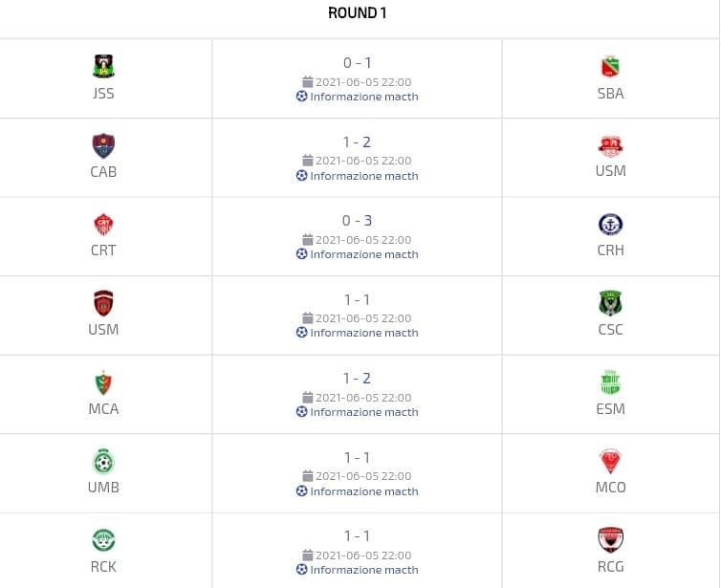Select the CRH anchor crest
The image size is (721, 588).
(610, 224)
